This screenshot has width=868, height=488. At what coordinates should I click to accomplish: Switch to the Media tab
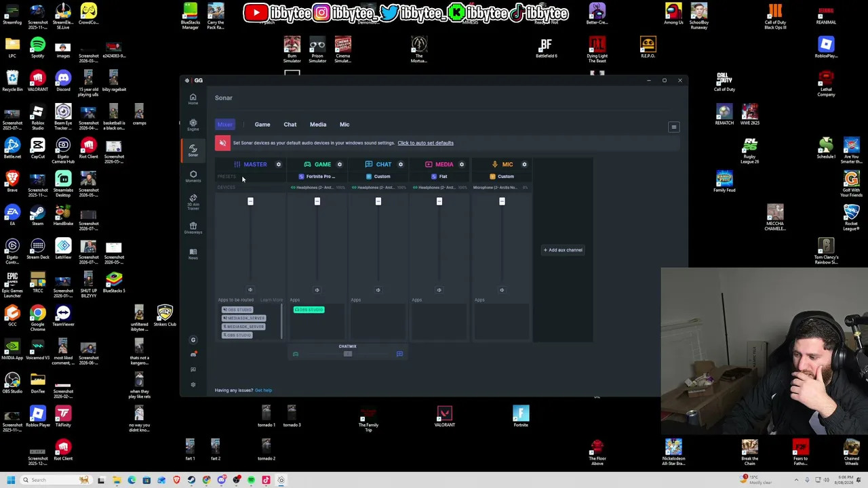click(318, 125)
